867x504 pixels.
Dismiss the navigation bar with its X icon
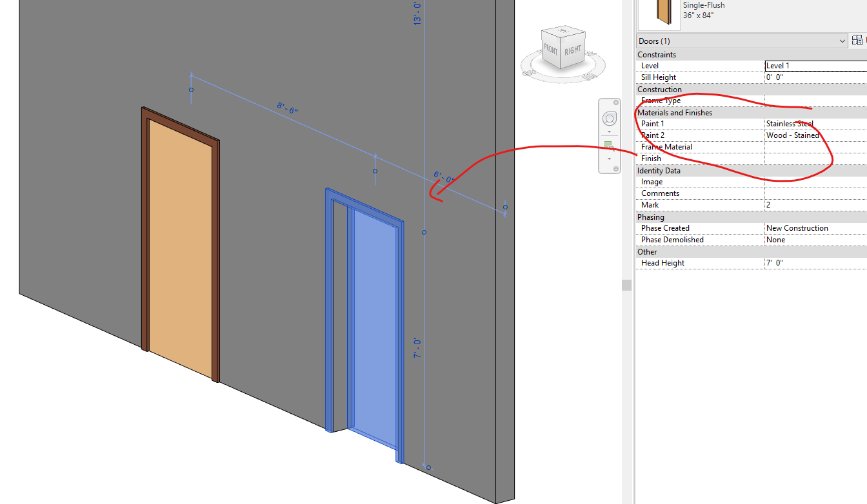616,102
